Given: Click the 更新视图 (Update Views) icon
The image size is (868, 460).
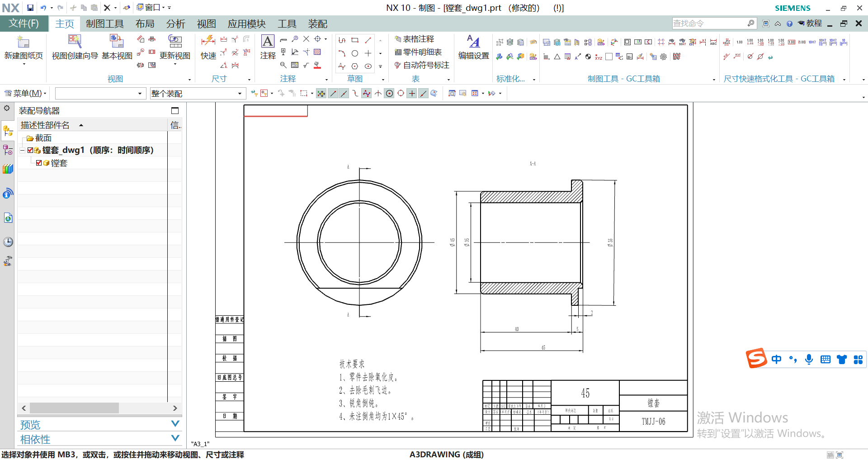Looking at the screenshot, I should tap(175, 42).
